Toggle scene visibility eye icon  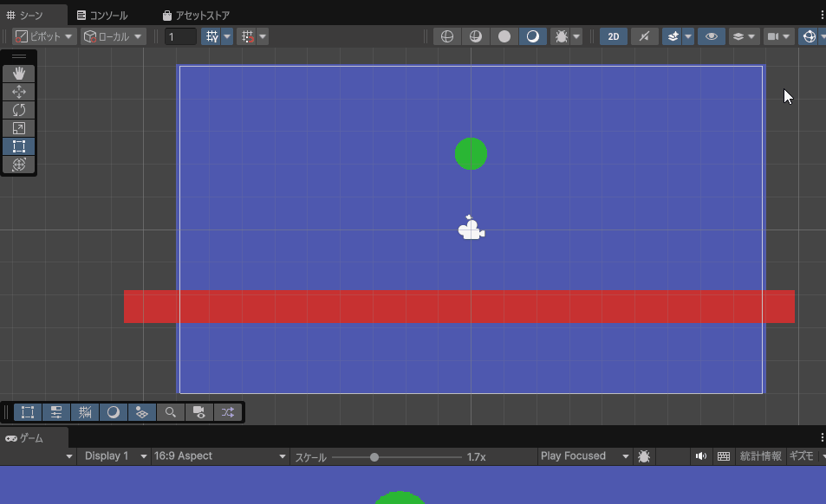pos(712,36)
